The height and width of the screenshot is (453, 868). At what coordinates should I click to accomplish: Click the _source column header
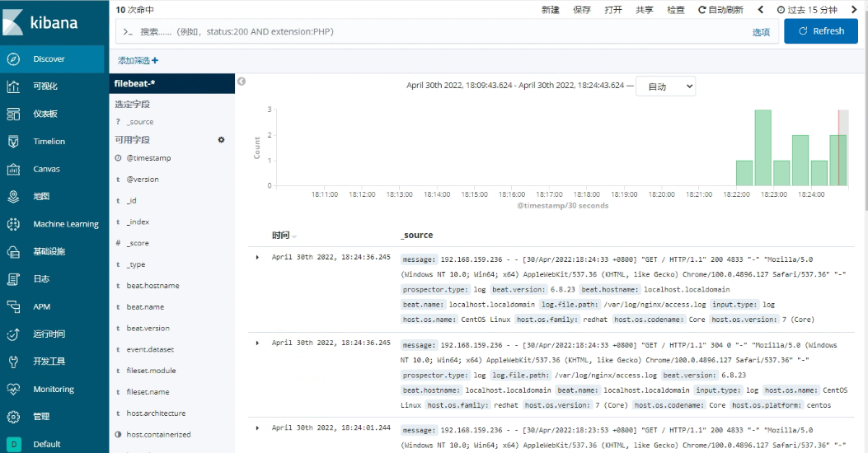[417, 235]
